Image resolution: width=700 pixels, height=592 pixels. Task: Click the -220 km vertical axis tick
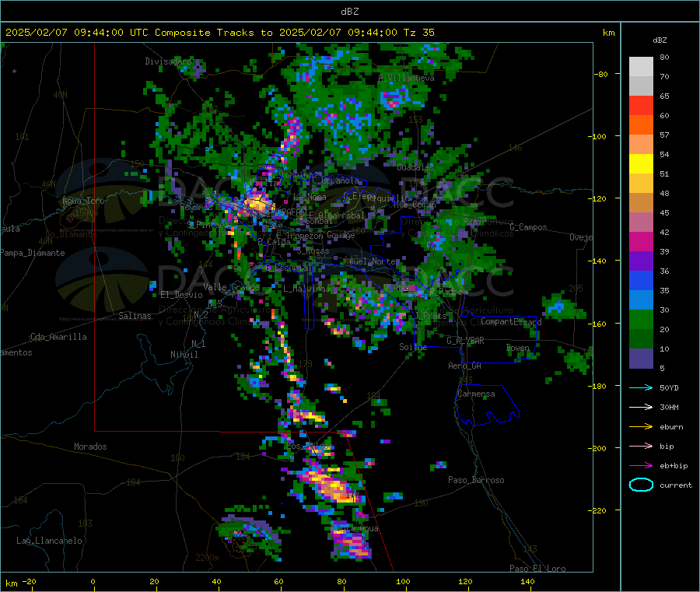pyautogui.click(x=599, y=510)
